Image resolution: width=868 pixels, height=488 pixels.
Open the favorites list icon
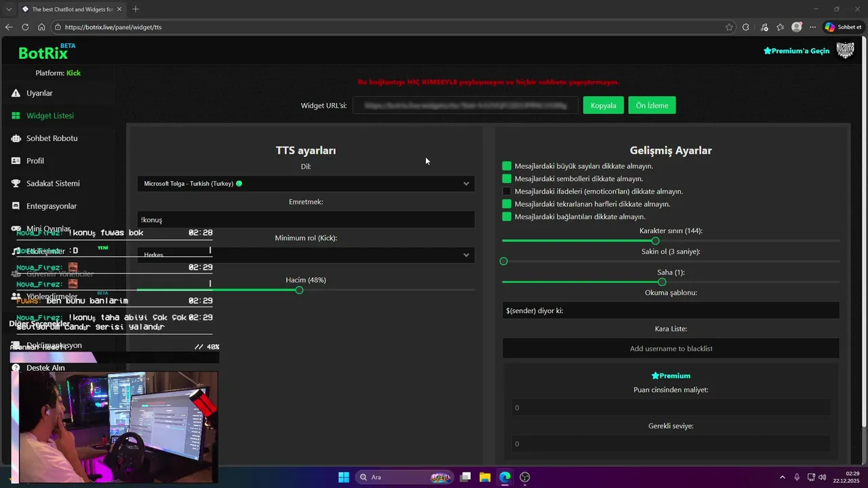(781, 27)
